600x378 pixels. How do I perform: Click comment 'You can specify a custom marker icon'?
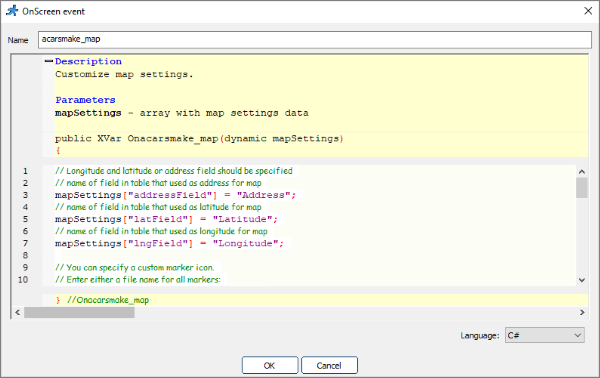(135, 267)
